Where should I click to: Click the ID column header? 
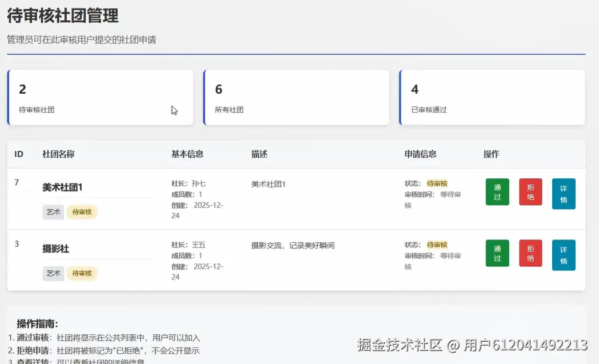[19, 154]
